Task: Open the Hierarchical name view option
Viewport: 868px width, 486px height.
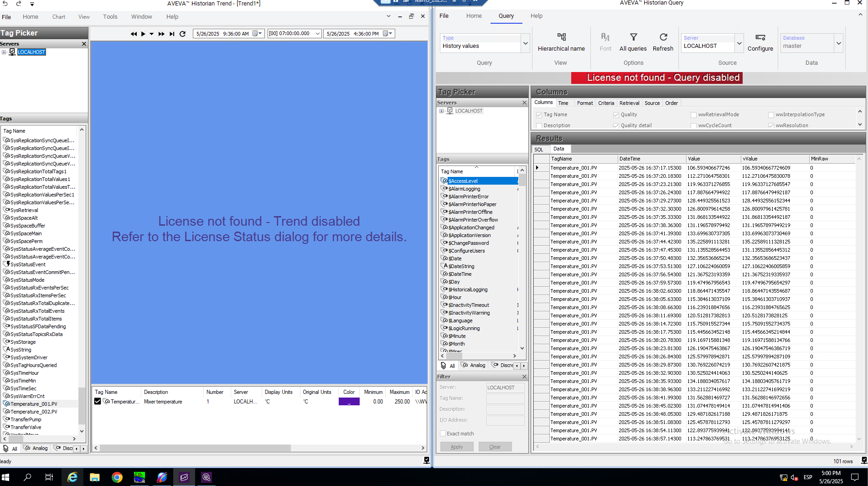Action: point(561,42)
